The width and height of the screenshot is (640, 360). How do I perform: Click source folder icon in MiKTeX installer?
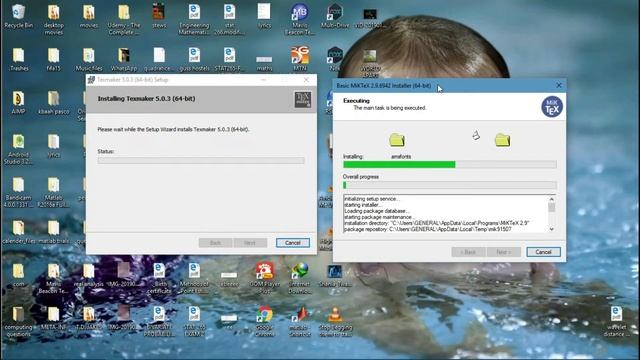pos(397,140)
